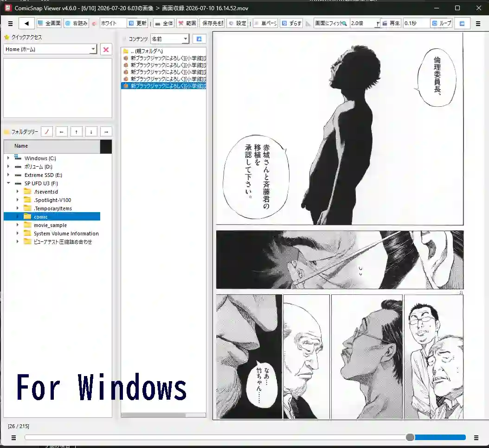Click the folder tree up arrow button
Image resolution: width=489 pixels, height=448 pixels.
77,132
